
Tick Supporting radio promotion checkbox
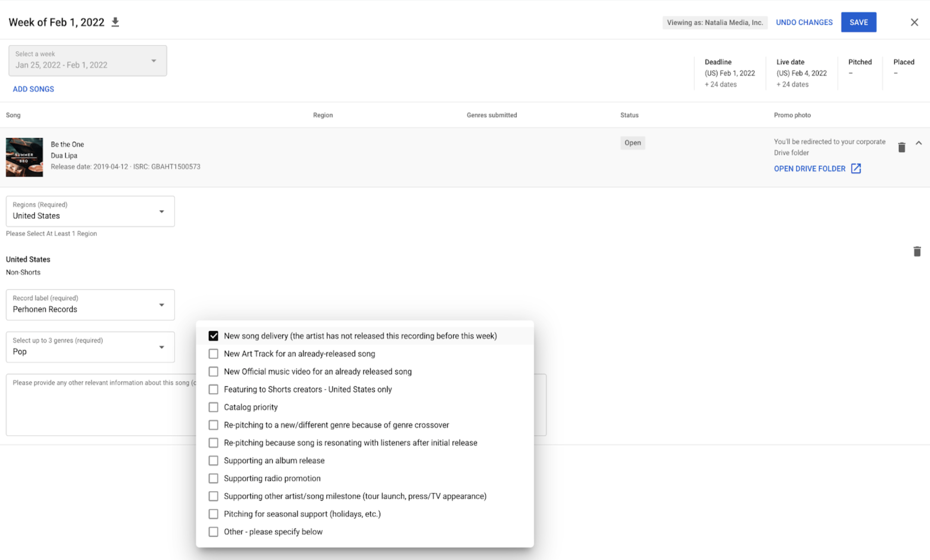[213, 478]
